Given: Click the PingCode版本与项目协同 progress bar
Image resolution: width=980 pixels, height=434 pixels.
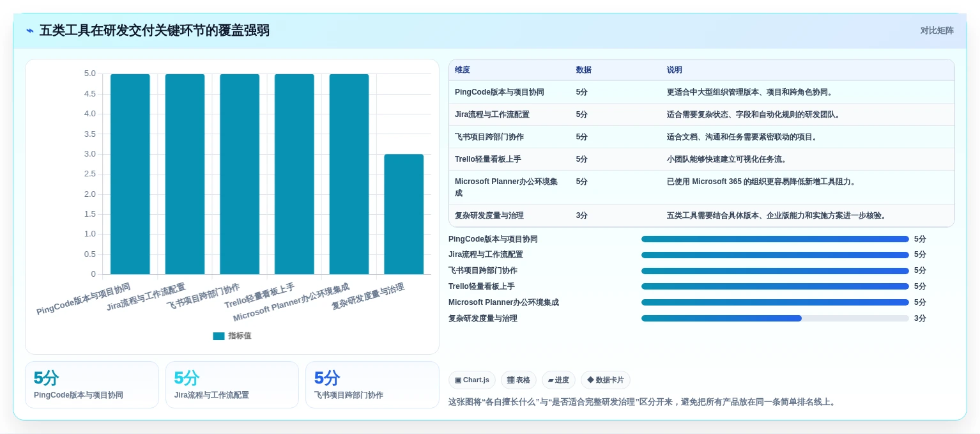Looking at the screenshot, I should tap(775, 239).
